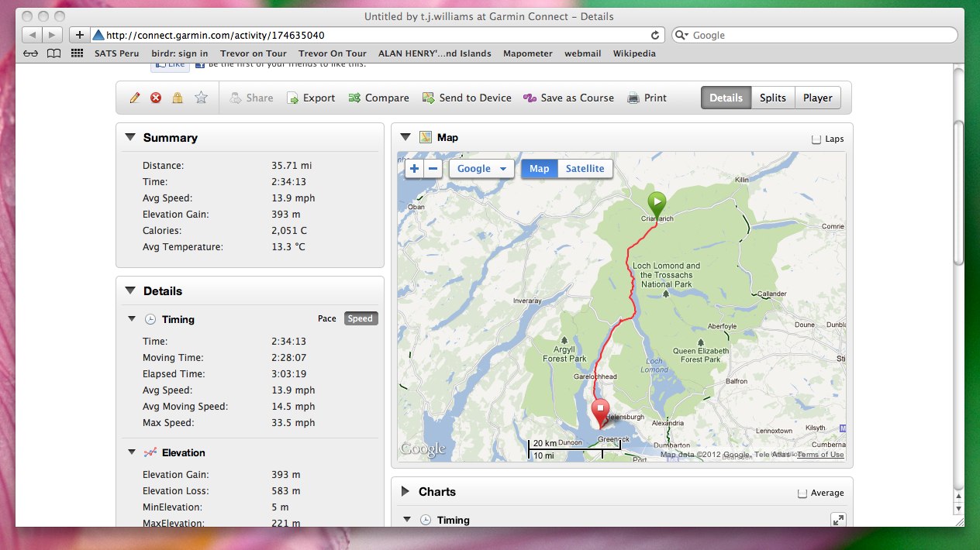
Task: Click the red delete activity icon
Action: click(x=156, y=98)
